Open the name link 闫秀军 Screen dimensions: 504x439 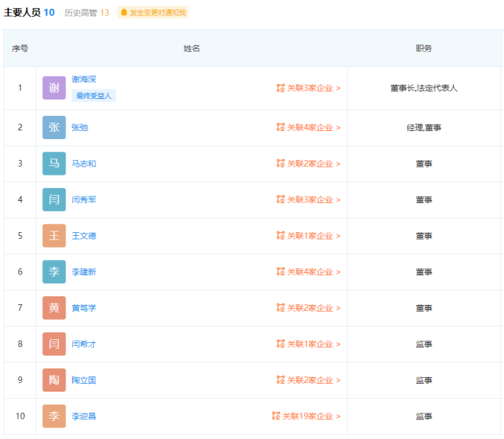tap(84, 199)
